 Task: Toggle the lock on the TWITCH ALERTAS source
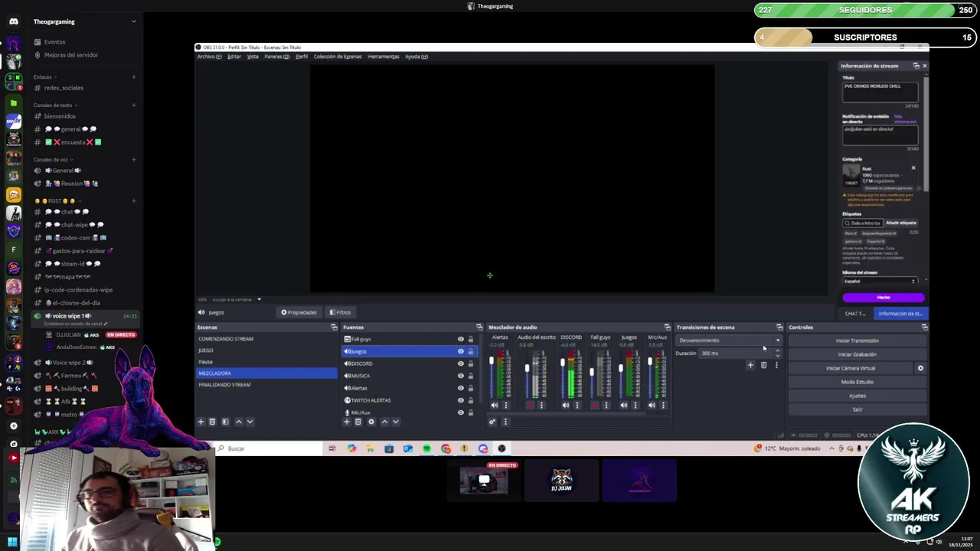471,400
